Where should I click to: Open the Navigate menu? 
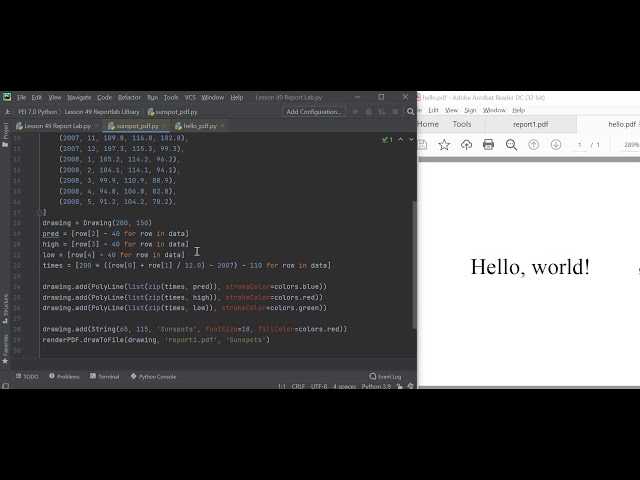(x=79, y=98)
